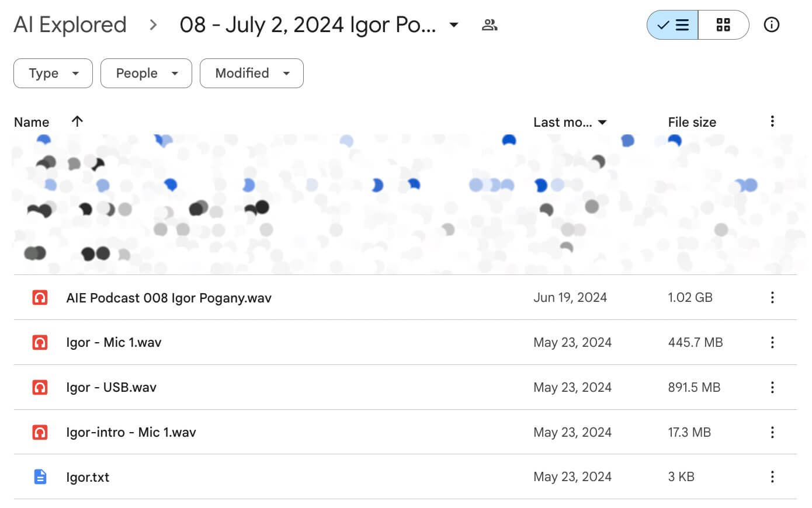The height and width of the screenshot is (508, 812).
Task: Select AIE Podcast 008 Igor Pogany.wav file
Action: (169, 298)
